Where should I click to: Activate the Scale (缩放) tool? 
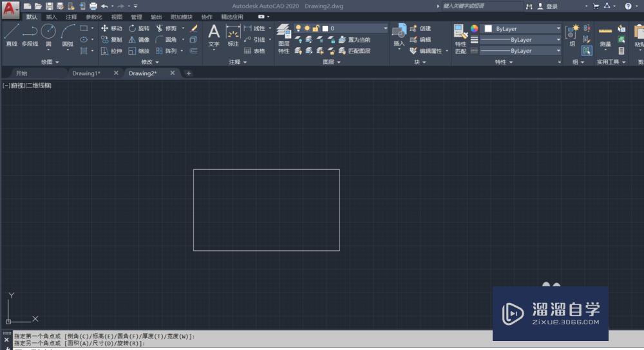click(x=139, y=51)
